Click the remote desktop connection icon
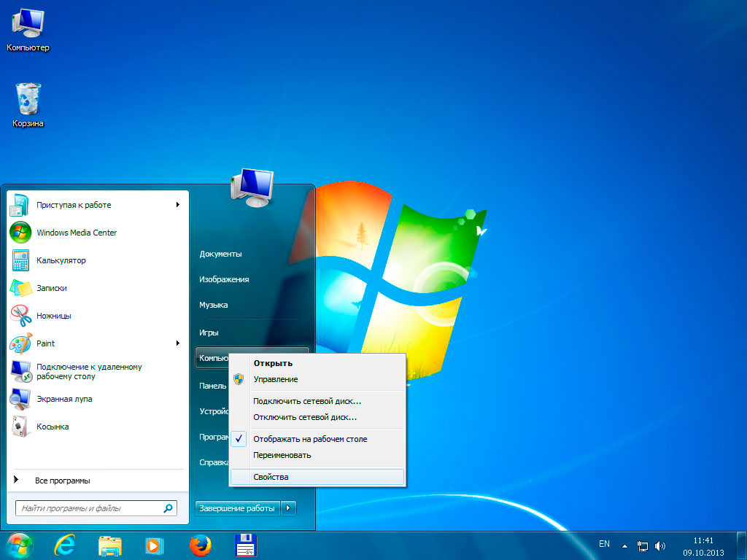Screen dimensions: 747x560 pyautogui.click(x=20, y=371)
